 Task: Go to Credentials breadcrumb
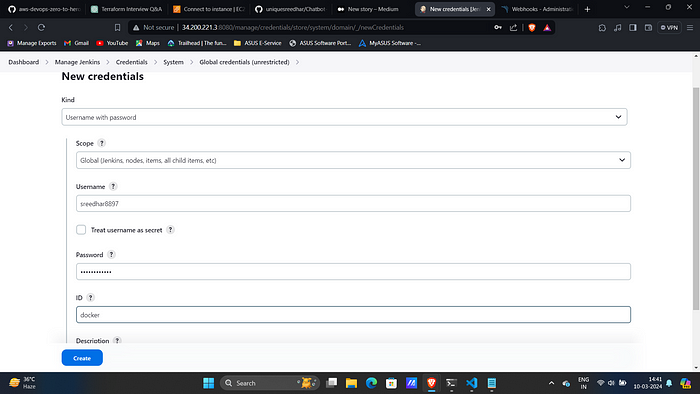point(132,62)
